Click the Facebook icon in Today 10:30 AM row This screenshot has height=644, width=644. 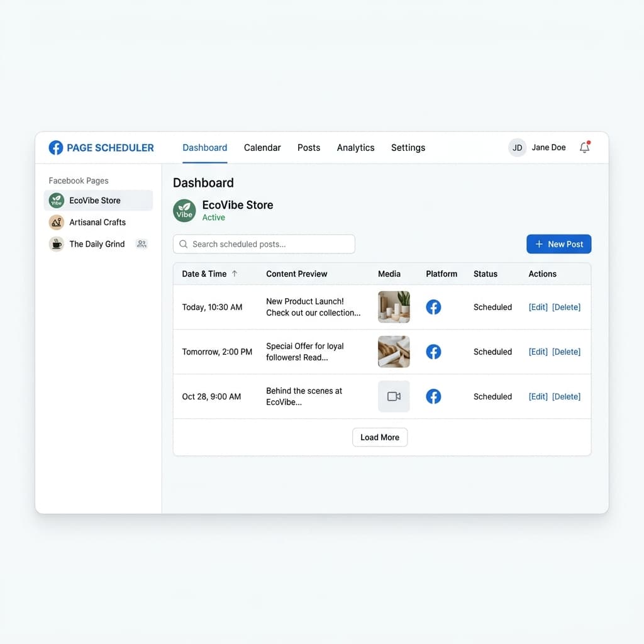[433, 307]
